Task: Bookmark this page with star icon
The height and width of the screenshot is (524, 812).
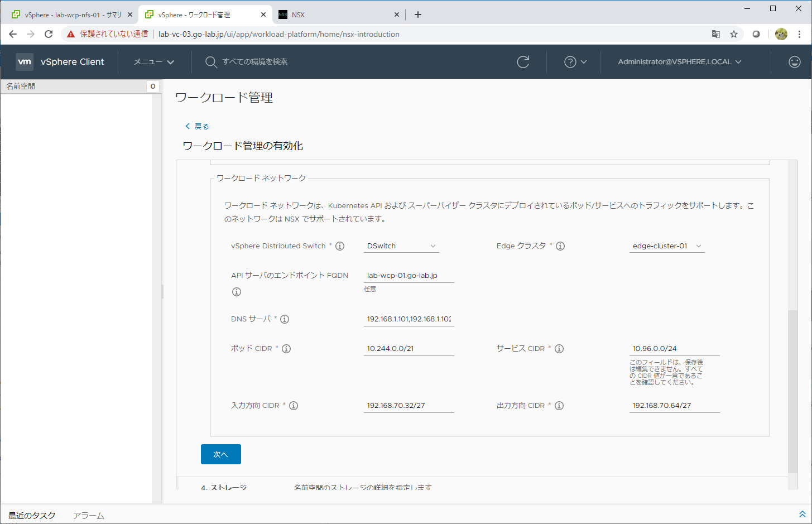Action: (734, 34)
